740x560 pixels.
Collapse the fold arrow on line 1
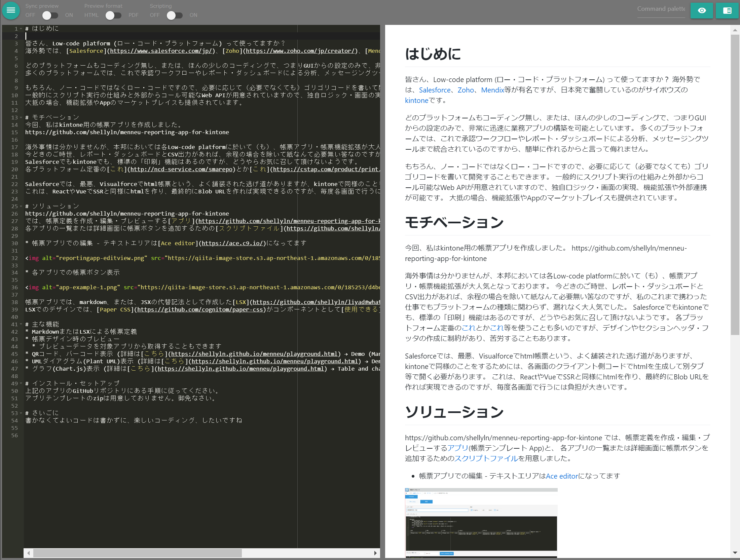point(21,29)
